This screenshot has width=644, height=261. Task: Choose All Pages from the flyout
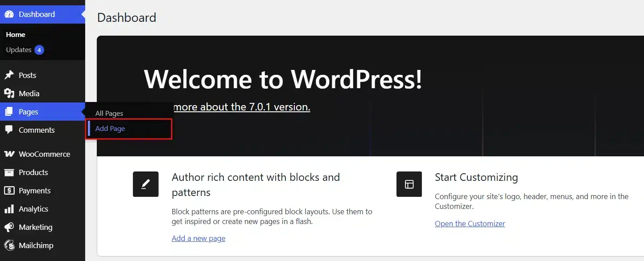[x=109, y=114]
